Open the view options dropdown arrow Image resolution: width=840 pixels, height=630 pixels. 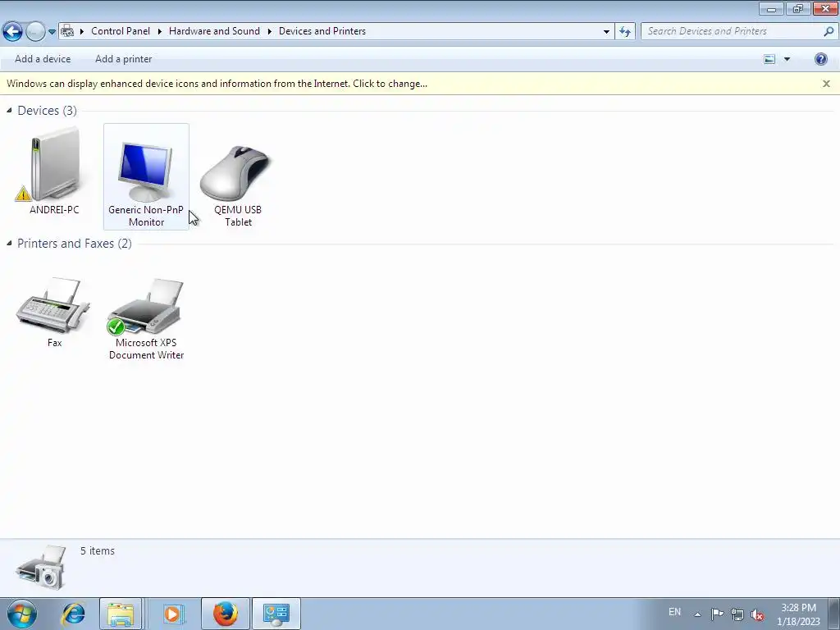(x=787, y=59)
